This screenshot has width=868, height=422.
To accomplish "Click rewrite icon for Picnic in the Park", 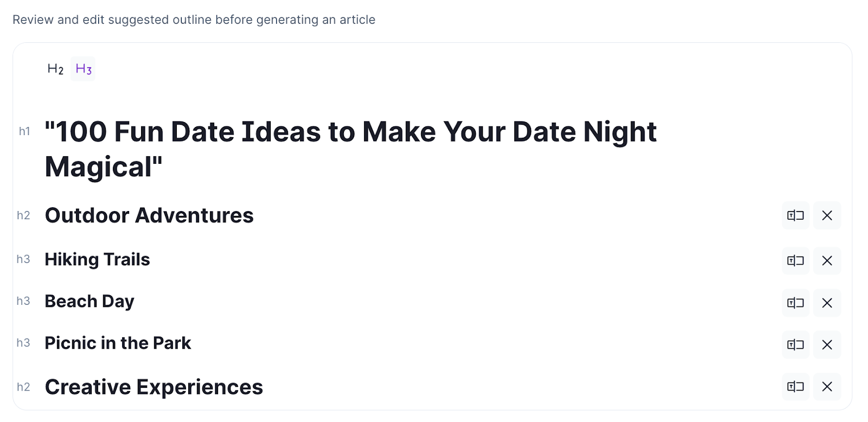I will click(795, 344).
